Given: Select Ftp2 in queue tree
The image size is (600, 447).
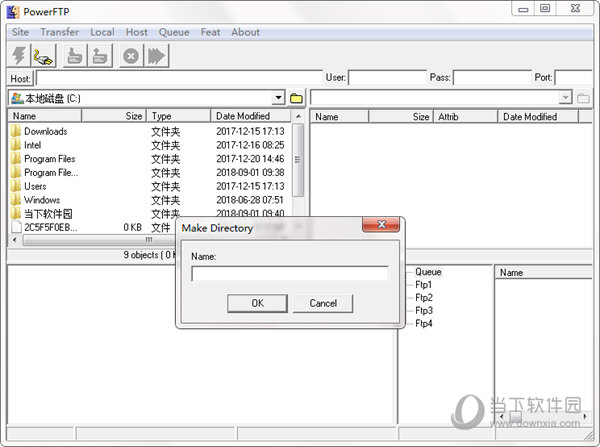Looking at the screenshot, I should click(424, 297).
